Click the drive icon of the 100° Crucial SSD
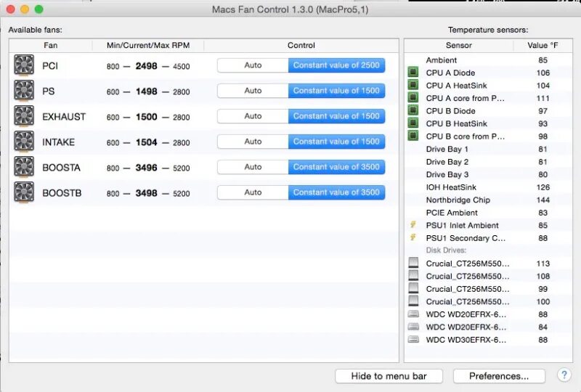The image size is (581, 392). pyautogui.click(x=413, y=301)
